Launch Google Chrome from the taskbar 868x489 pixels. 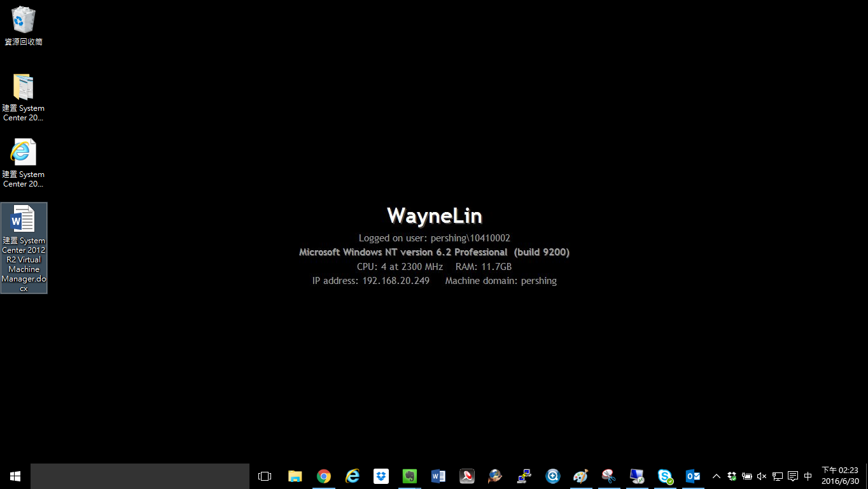click(x=324, y=476)
